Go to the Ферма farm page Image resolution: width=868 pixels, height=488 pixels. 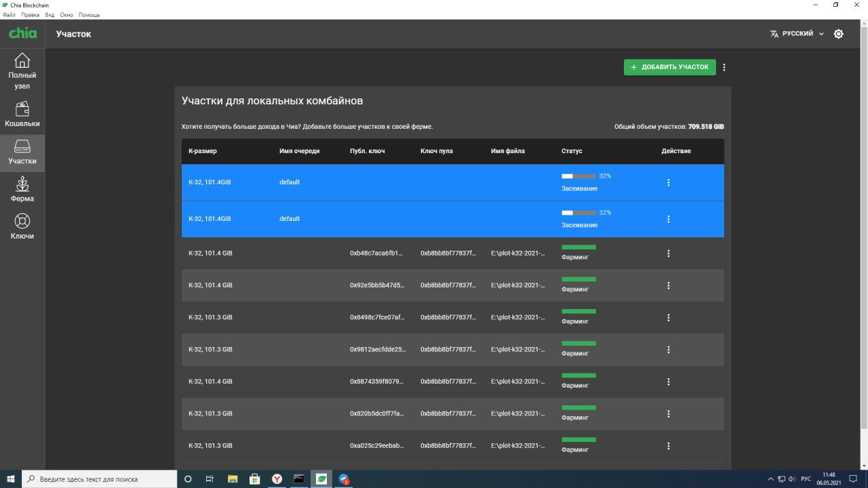(22, 190)
